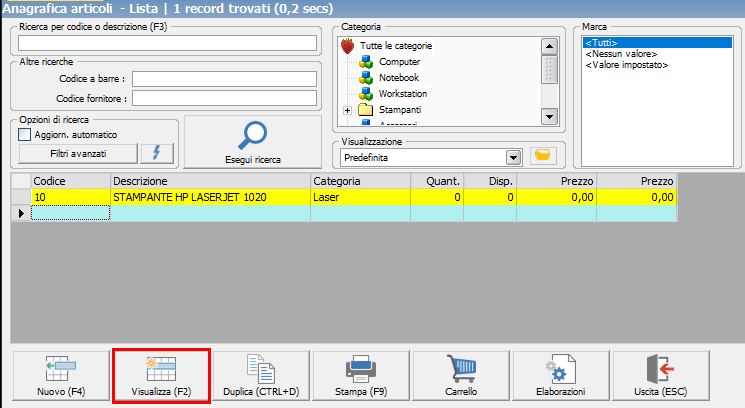Sort by the Descrizione column header
The image size is (745, 408).
[x=210, y=181]
